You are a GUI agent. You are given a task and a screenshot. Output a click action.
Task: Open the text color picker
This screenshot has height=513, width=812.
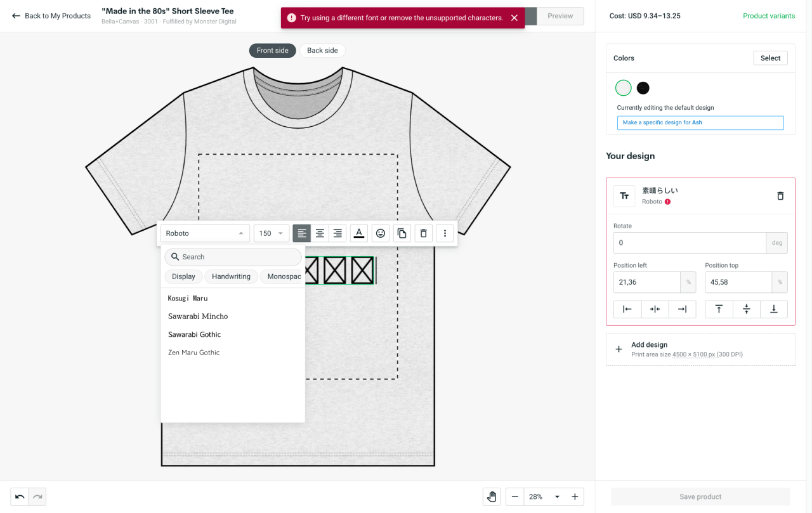point(359,233)
